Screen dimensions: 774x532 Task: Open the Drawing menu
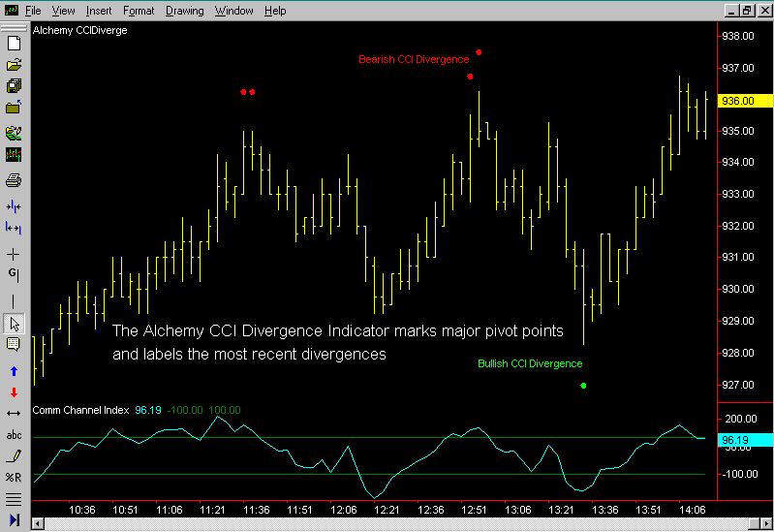pos(185,11)
